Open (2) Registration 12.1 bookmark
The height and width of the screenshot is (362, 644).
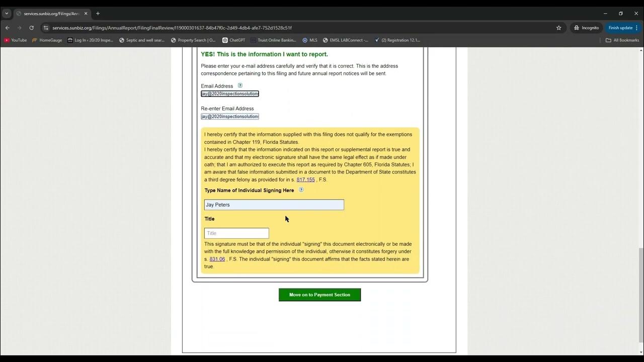tap(397, 40)
